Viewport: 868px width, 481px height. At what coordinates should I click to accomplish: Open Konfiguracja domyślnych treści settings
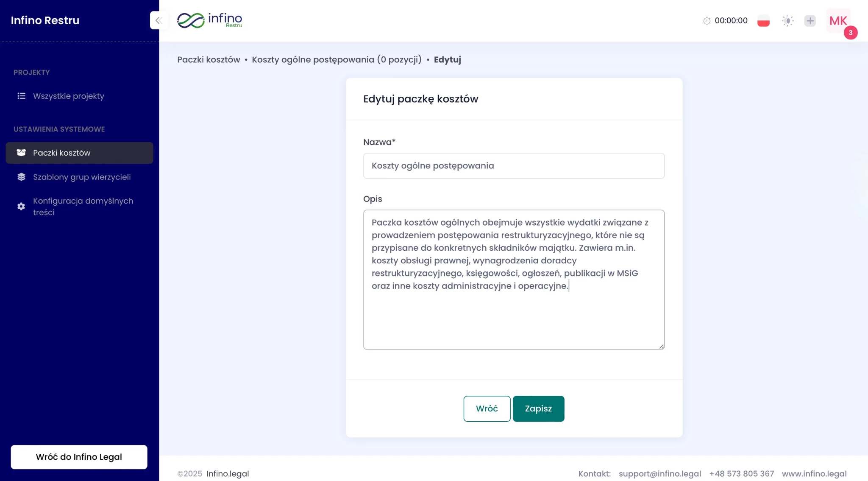point(83,207)
